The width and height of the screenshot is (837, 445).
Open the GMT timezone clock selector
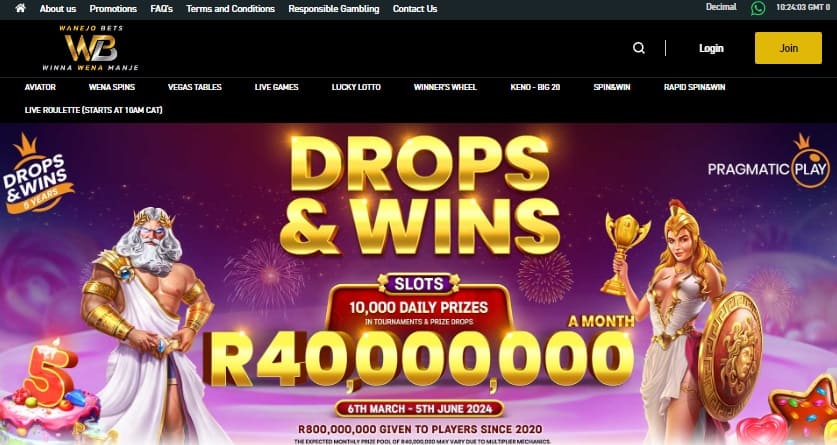tap(803, 7)
